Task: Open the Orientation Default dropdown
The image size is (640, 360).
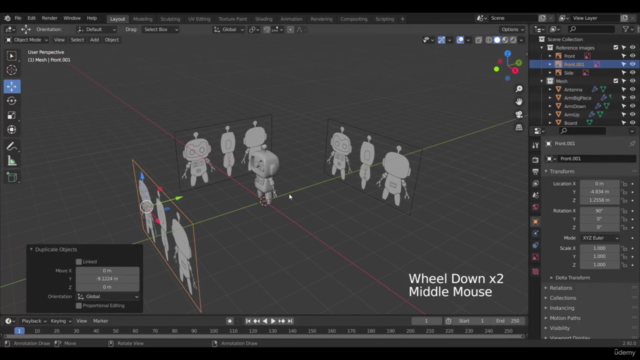Action: [x=97, y=29]
